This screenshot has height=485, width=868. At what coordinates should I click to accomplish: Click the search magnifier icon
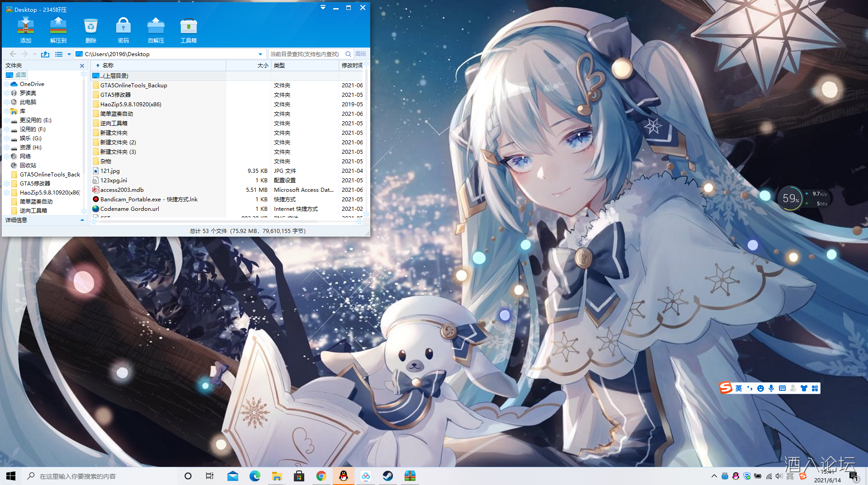point(348,54)
